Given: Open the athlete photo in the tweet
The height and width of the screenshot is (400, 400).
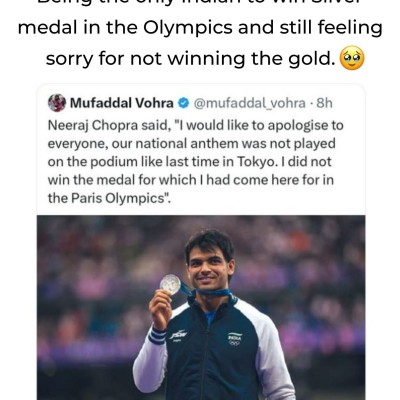Looking at the screenshot, I should point(201,307).
